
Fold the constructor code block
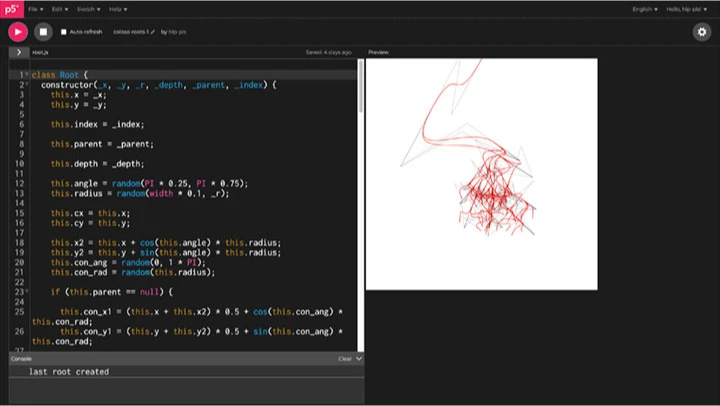point(27,85)
